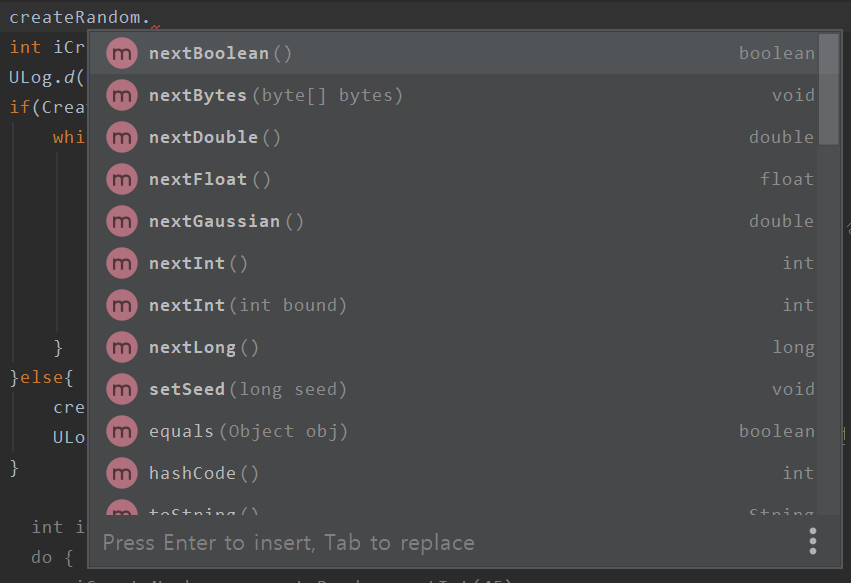851x583 pixels.
Task: Click the method icon beside setSeed
Action: [x=122, y=389]
